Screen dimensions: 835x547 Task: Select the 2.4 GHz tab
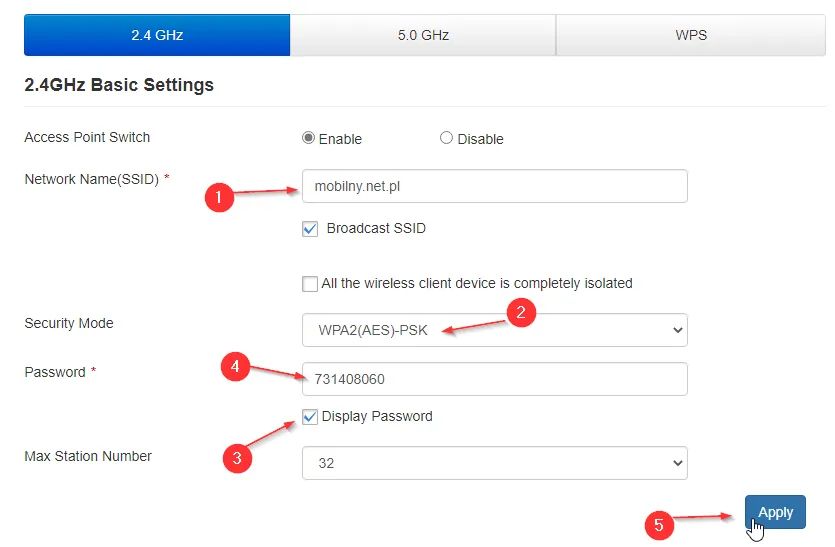(x=157, y=35)
